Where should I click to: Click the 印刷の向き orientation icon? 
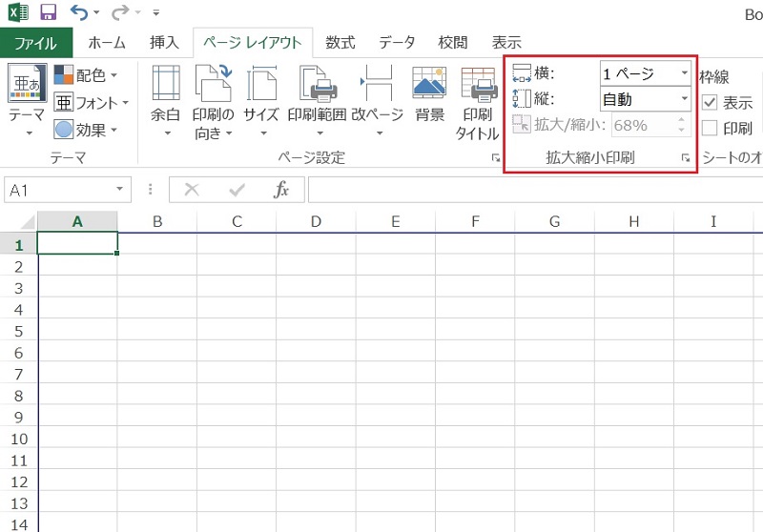pyautogui.click(x=213, y=84)
